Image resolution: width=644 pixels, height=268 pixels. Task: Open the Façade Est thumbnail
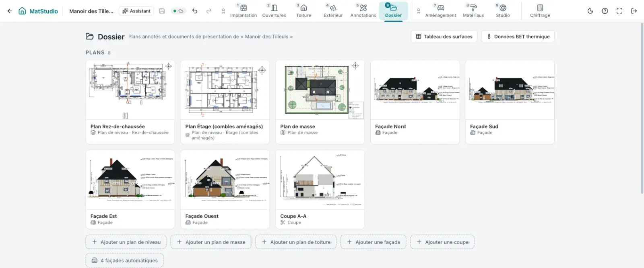tap(130, 180)
